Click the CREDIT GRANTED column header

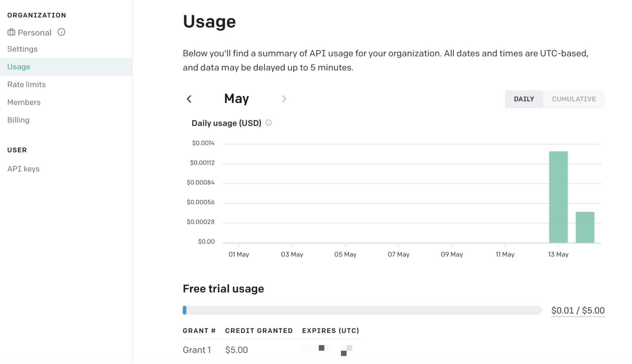259,331
